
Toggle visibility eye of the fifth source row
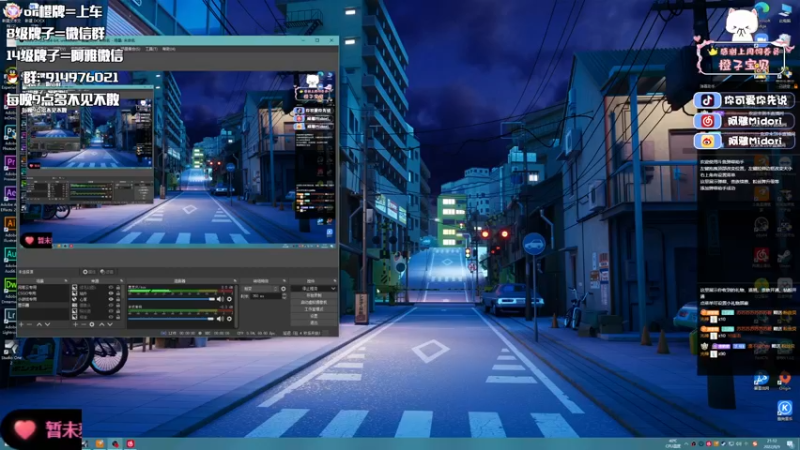tap(111, 311)
